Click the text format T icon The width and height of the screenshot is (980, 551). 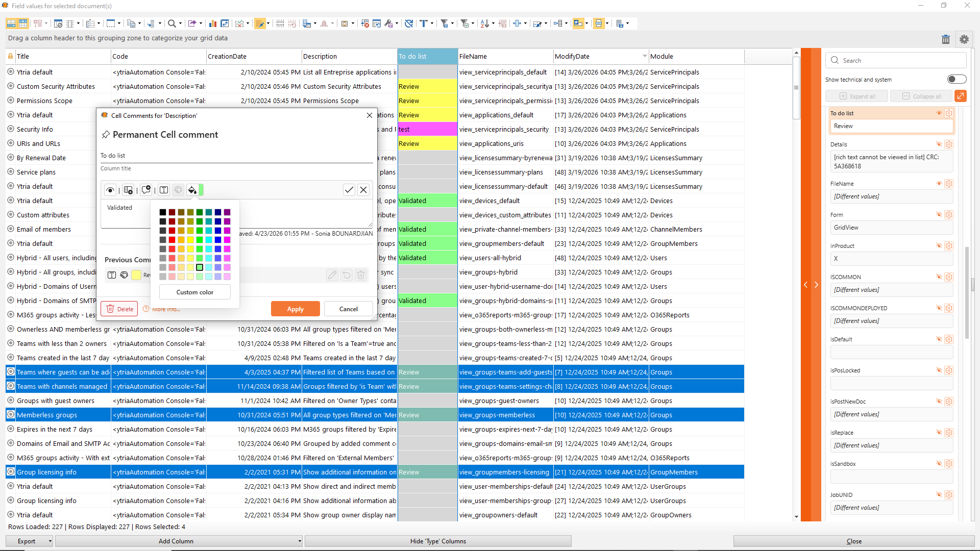164,190
